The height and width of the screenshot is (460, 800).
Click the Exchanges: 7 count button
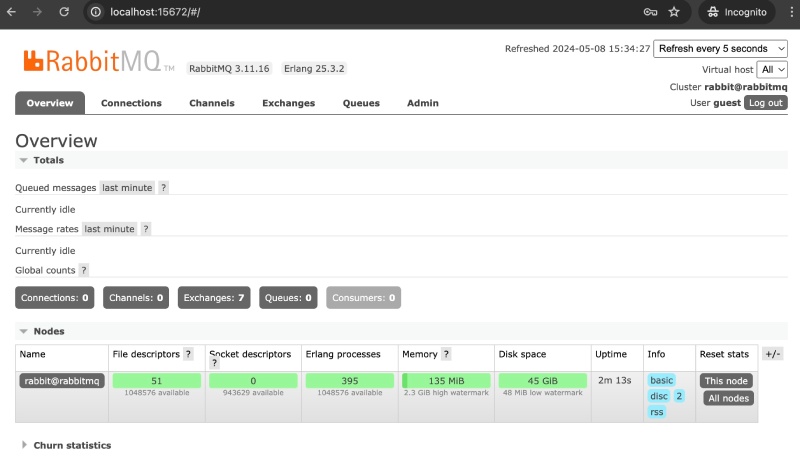pos(214,298)
